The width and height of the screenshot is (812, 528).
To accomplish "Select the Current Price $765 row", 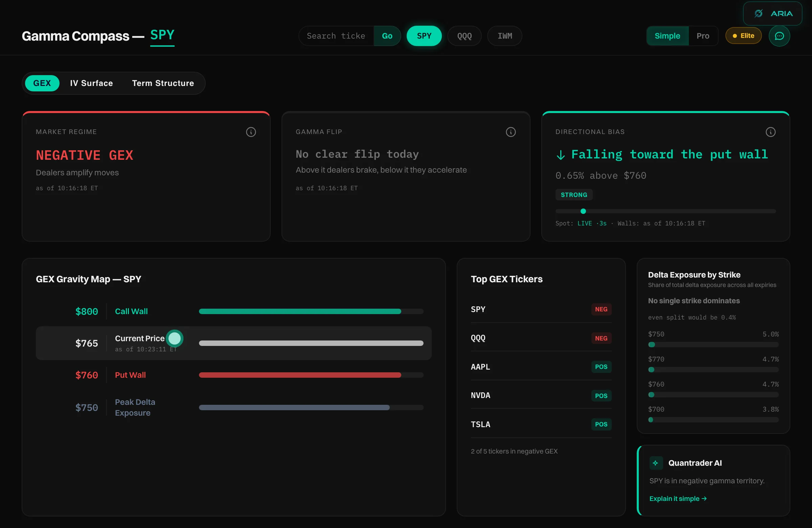I will click(234, 343).
